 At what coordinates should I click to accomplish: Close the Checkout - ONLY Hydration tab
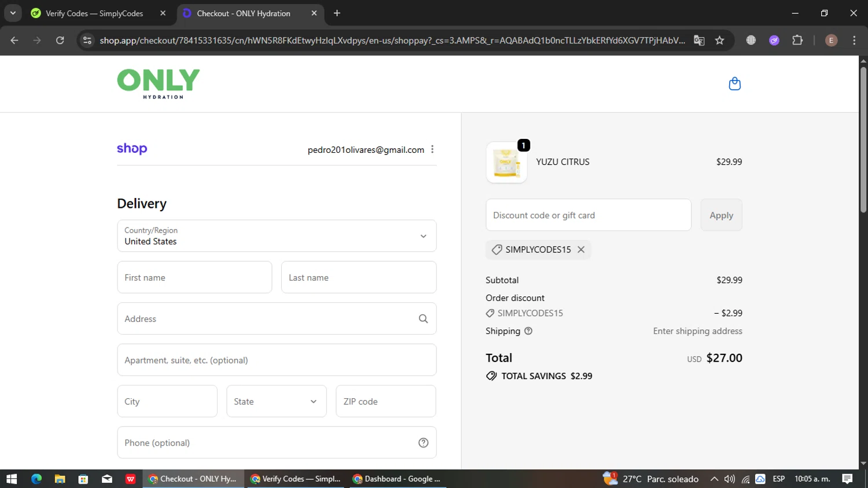[314, 13]
